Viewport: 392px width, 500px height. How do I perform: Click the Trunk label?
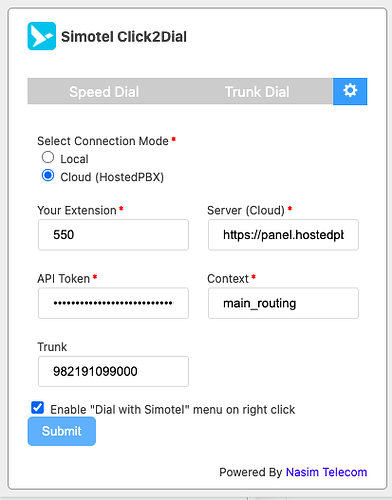tap(52, 347)
